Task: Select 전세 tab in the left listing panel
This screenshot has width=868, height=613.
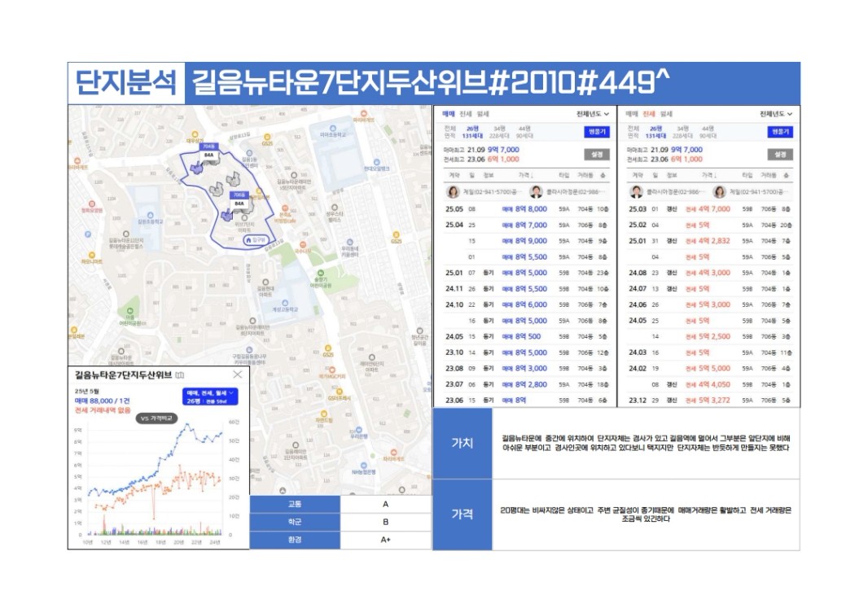Action: coord(466,114)
